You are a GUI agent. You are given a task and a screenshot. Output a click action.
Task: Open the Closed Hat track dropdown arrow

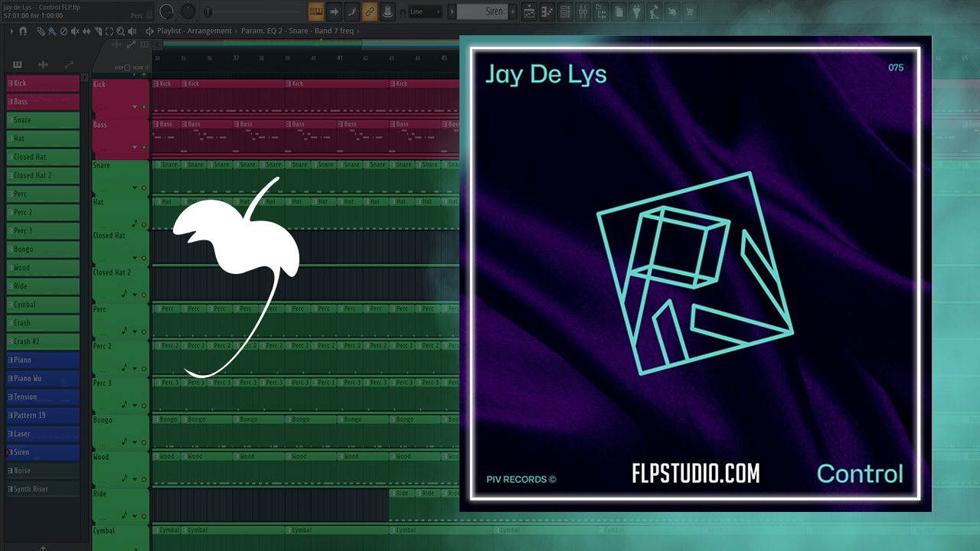135,258
